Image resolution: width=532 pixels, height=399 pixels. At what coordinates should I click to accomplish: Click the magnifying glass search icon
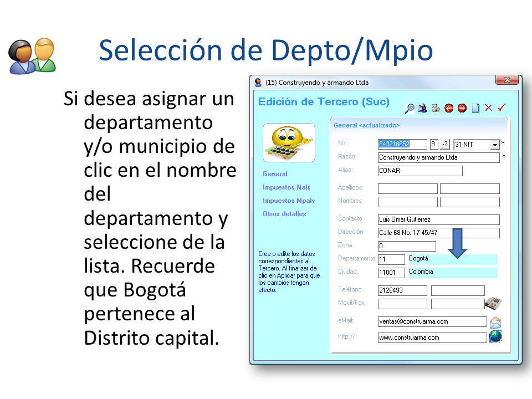tap(410, 108)
